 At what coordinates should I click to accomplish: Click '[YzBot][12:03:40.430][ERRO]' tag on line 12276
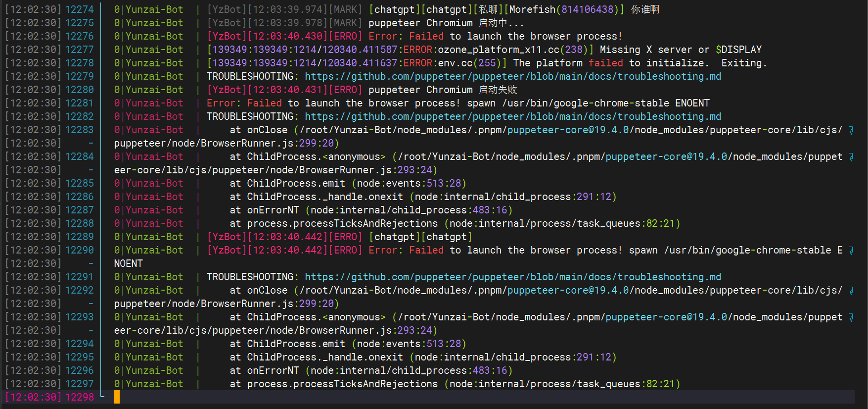(284, 36)
